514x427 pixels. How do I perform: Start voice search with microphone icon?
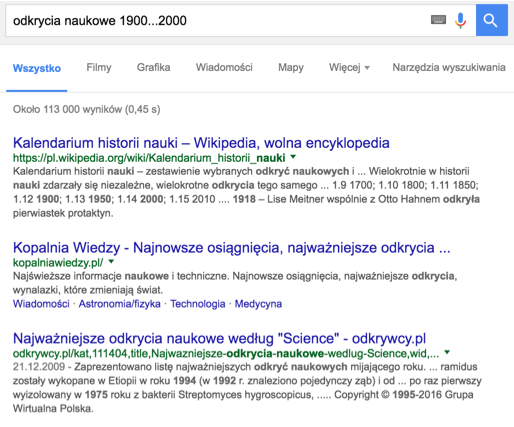461,20
